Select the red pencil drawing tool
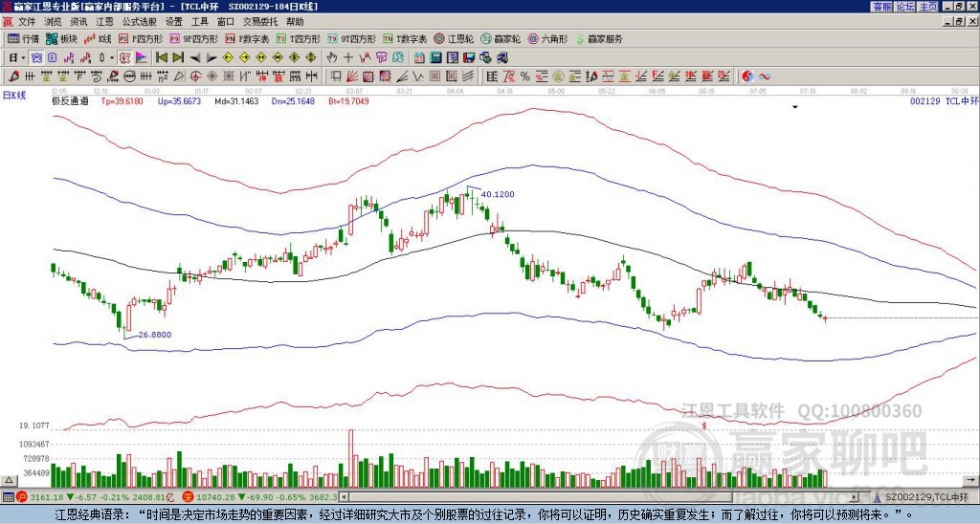The height and width of the screenshot is (524, 980). pyautogui.click(x=13, y=76)
